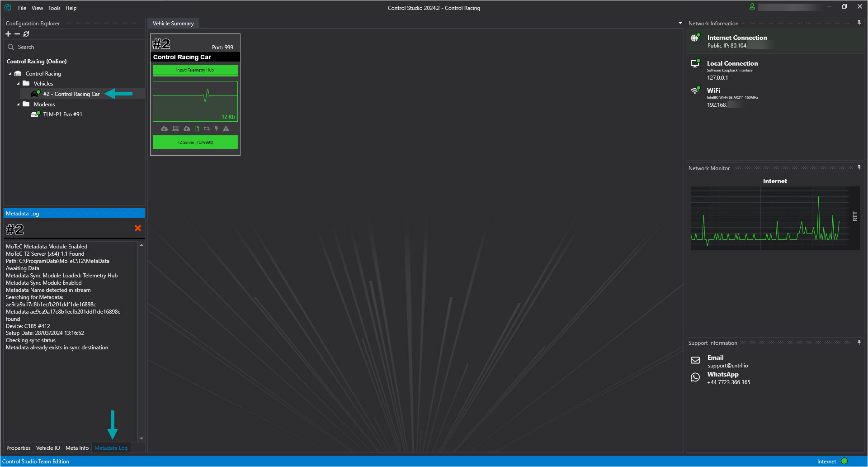
Task: Close the #2 Metadata Log with red X
Action: click(138, 229)
